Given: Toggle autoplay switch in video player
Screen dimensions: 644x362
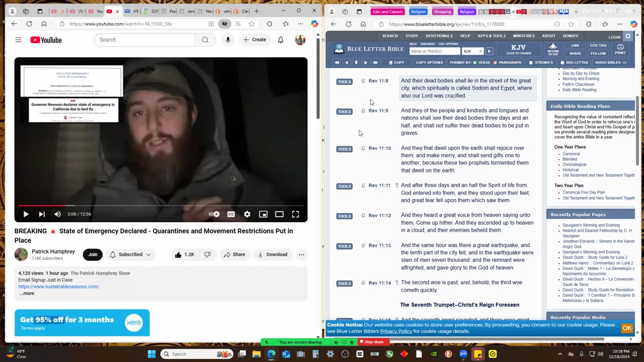Looking at the screenshot, I should (214, 214).
